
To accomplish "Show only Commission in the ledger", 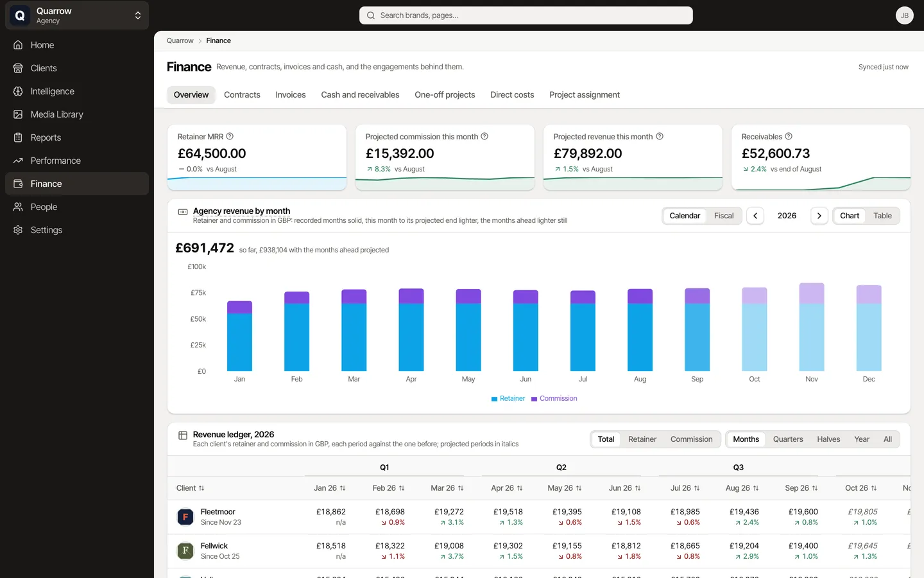I will [x=691, y=439].
